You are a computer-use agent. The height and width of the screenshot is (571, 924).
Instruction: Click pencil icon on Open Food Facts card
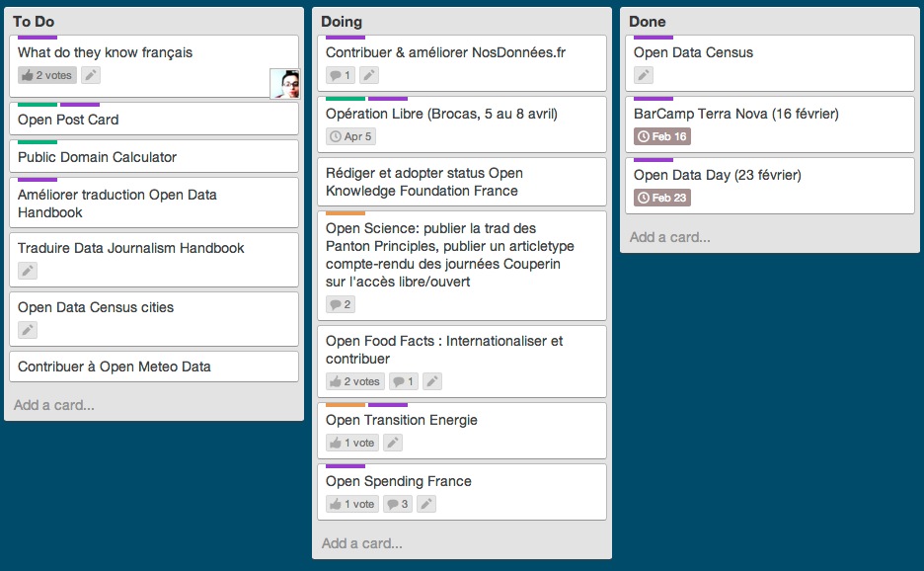tap(431, 381)
